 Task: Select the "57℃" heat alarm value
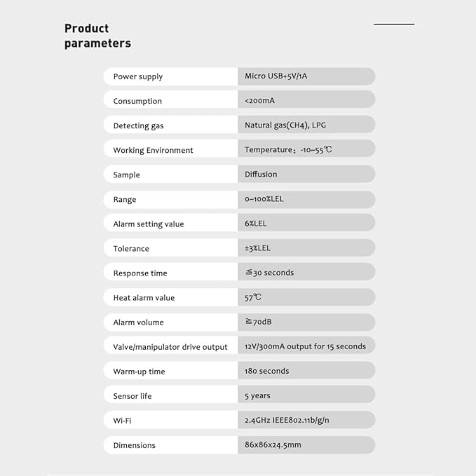pos(253,297)
